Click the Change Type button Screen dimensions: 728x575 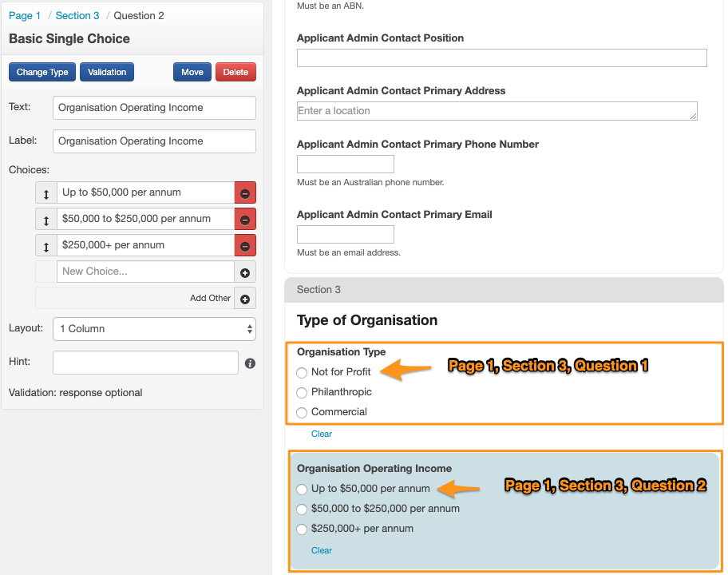point(42,73)
